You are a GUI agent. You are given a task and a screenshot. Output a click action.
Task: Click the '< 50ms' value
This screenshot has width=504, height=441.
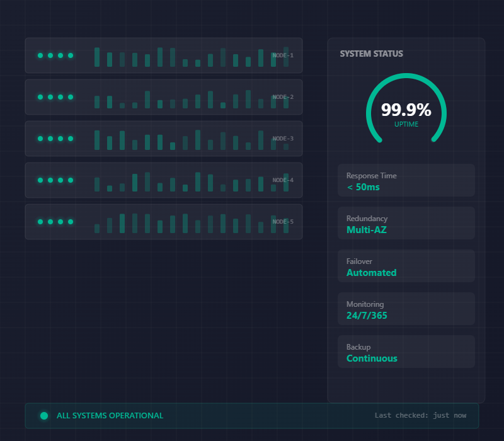(x=364, y=187)
